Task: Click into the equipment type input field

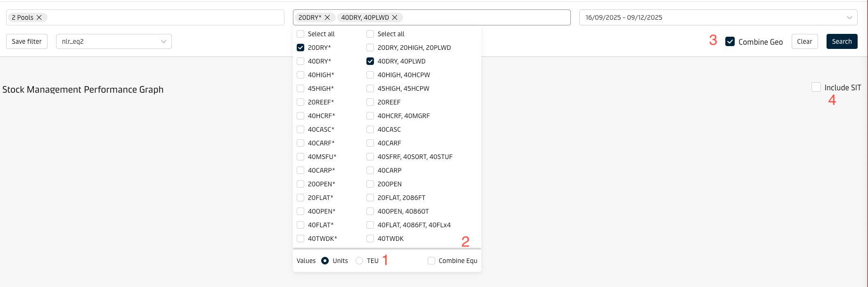Action: (485, 17)
